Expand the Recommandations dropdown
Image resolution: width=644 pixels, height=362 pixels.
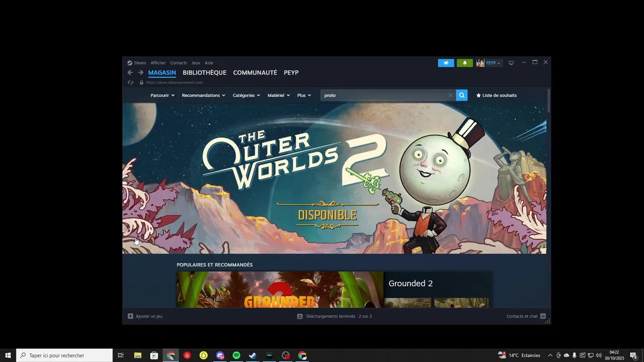click(x=203, y=95)
